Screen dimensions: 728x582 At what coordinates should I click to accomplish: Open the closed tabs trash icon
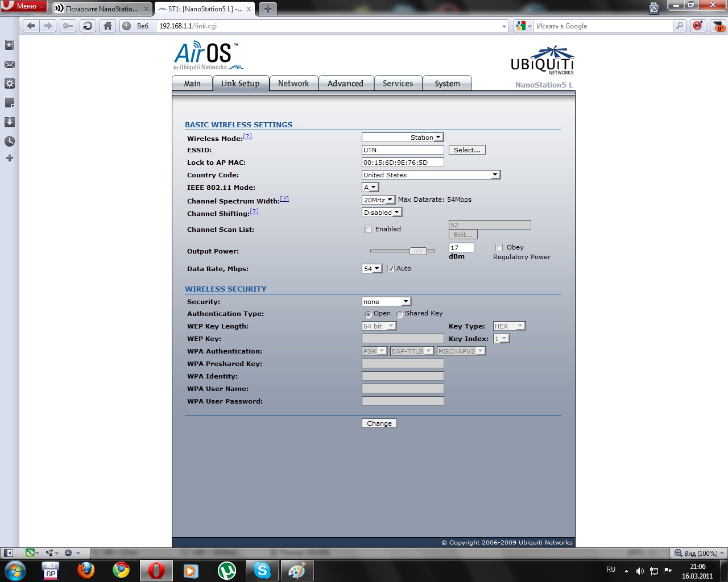pos(654,9)
